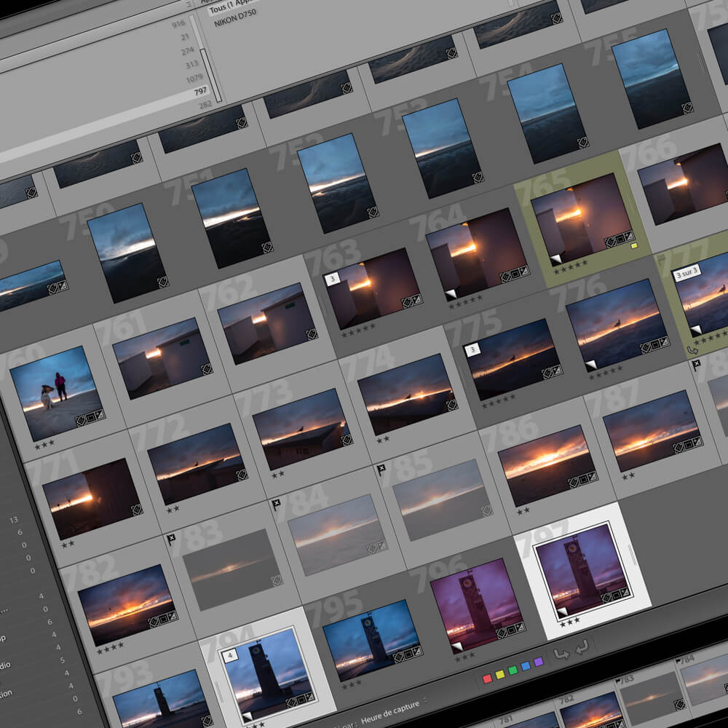The width and height of the screenshot is (728, 728).
Task: Set five-star rating under photo 765
Action: click(x=571, y=266)
